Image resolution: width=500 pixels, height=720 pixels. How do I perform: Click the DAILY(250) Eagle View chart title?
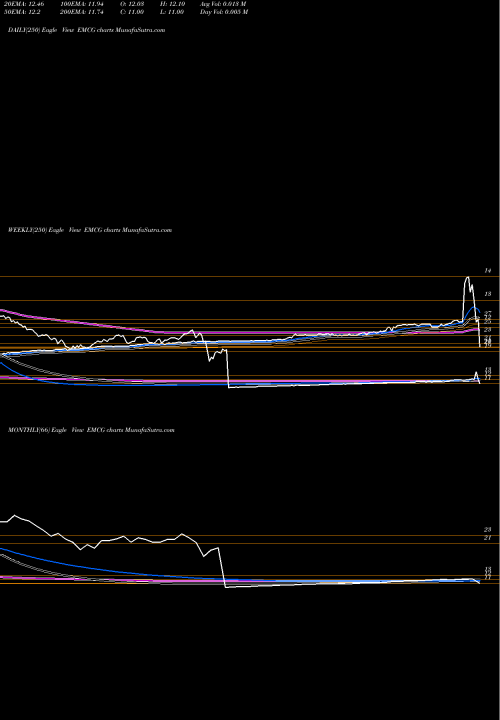86,30
